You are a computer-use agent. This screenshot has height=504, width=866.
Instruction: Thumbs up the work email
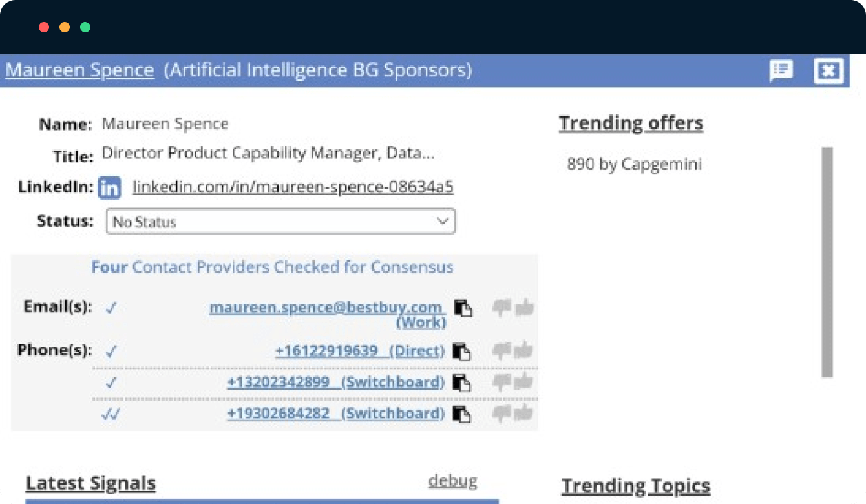525,308
